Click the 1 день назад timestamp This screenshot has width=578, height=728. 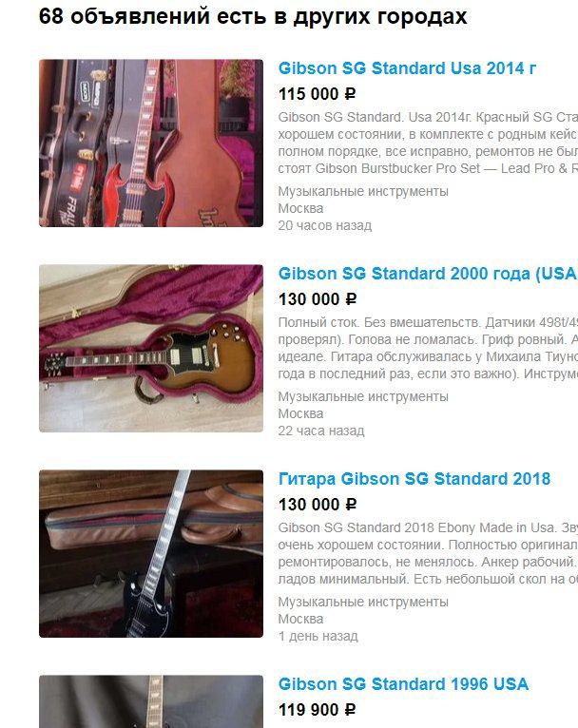(318, 636)
